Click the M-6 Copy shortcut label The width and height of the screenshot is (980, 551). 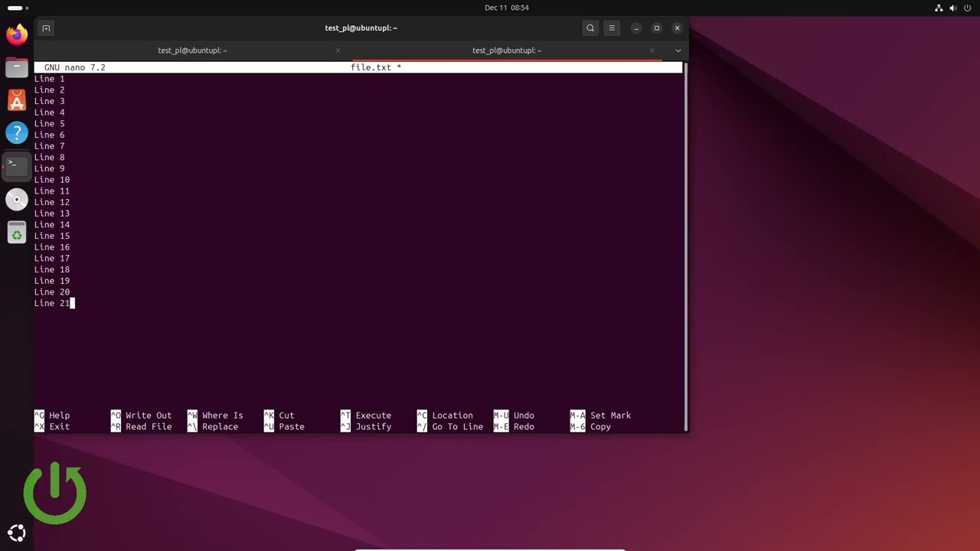(590, 427)
